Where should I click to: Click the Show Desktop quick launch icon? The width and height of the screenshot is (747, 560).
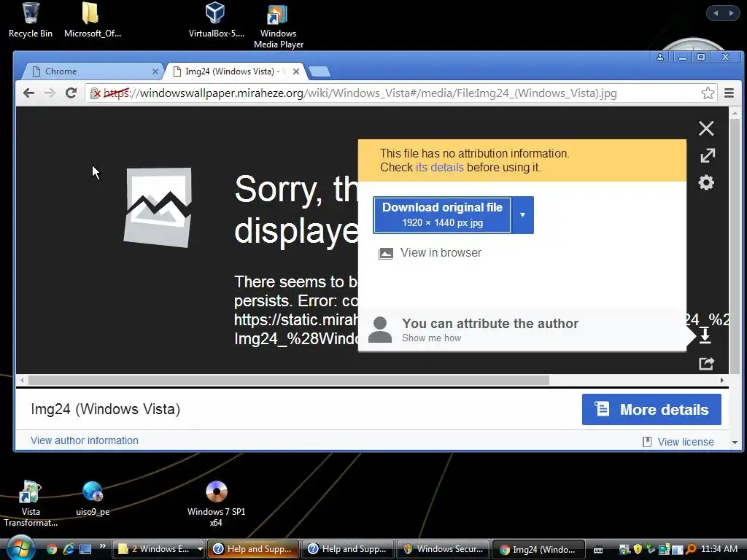[x=85, y=549]
